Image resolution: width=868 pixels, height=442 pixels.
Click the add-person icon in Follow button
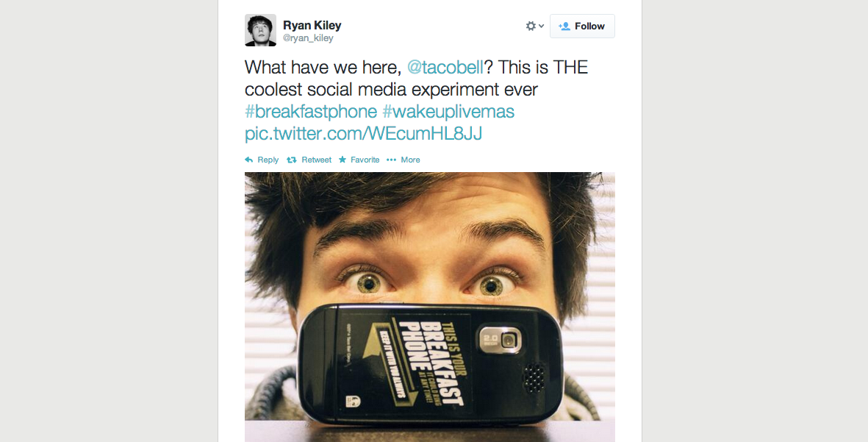(564, 26)
